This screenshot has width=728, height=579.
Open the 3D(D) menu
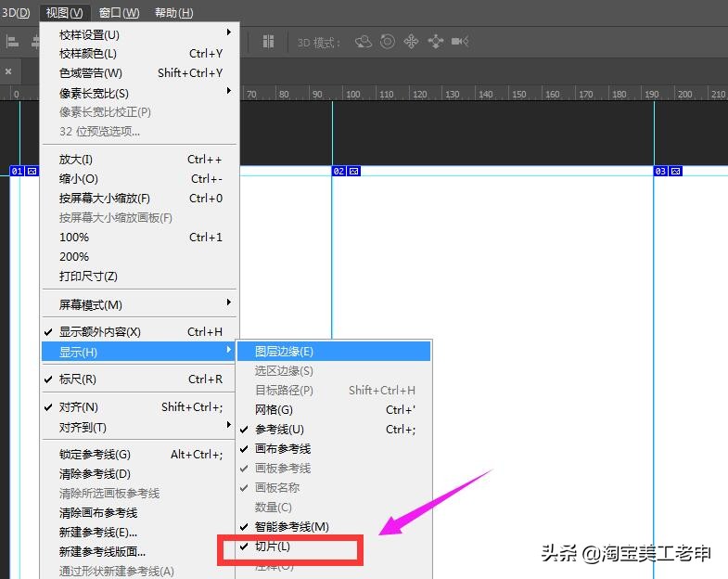tap(16, 12)
